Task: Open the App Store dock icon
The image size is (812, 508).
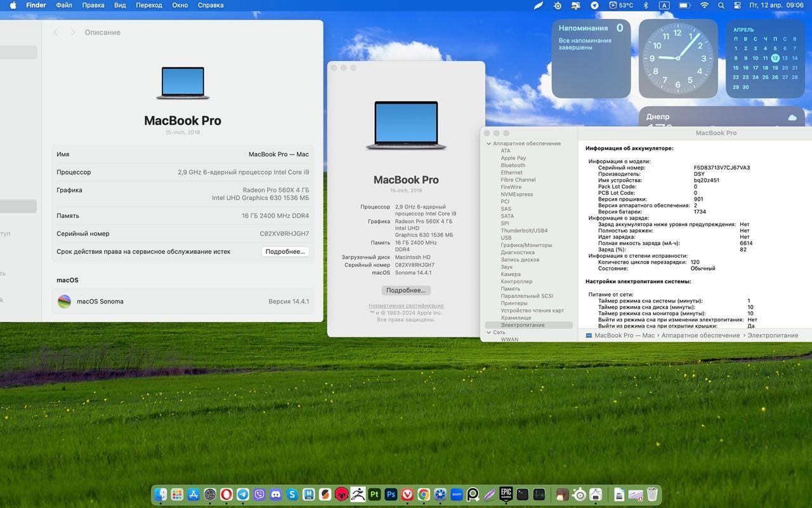Action: (x=193, y=494)
